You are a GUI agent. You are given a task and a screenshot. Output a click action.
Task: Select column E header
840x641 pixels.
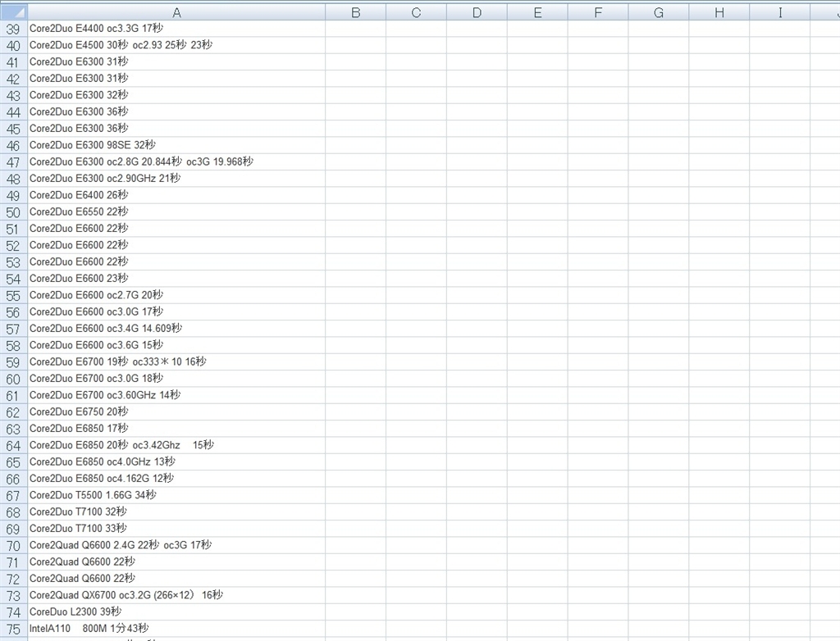coord(537,12)
